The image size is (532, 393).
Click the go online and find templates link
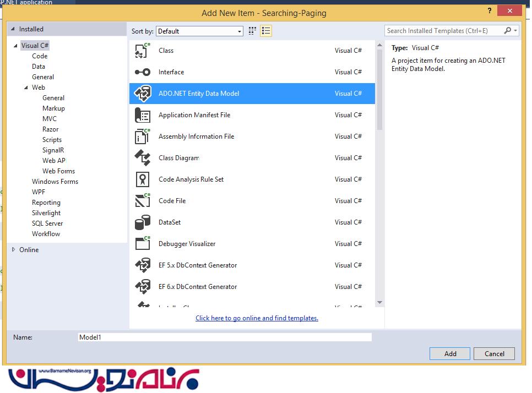257,318
